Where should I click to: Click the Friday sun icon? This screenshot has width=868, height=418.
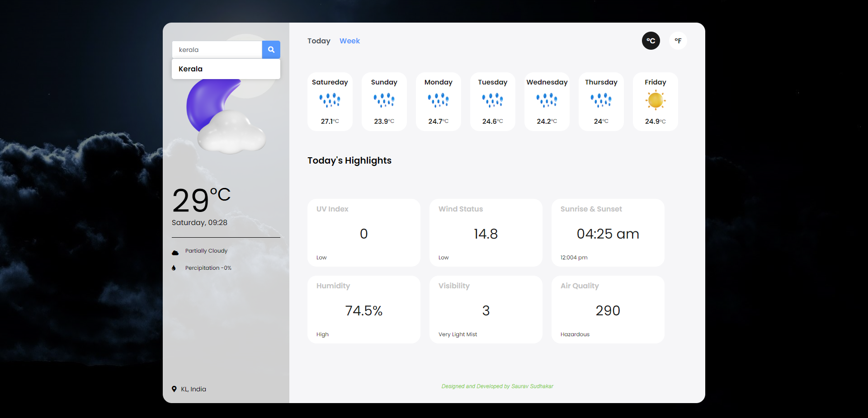(656, 100)
